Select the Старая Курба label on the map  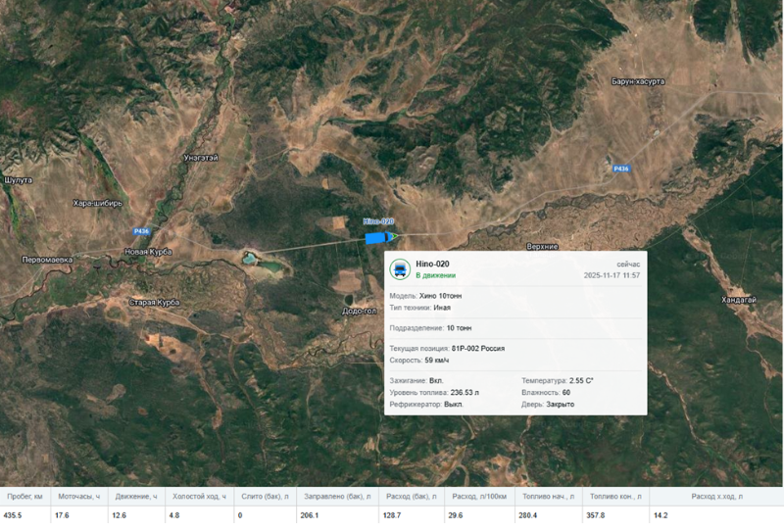(154, 302)
